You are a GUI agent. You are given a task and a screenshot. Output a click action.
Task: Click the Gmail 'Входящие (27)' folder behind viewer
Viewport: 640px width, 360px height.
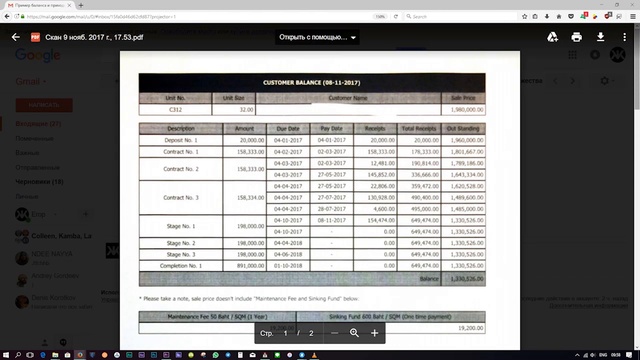pos(38,124)
